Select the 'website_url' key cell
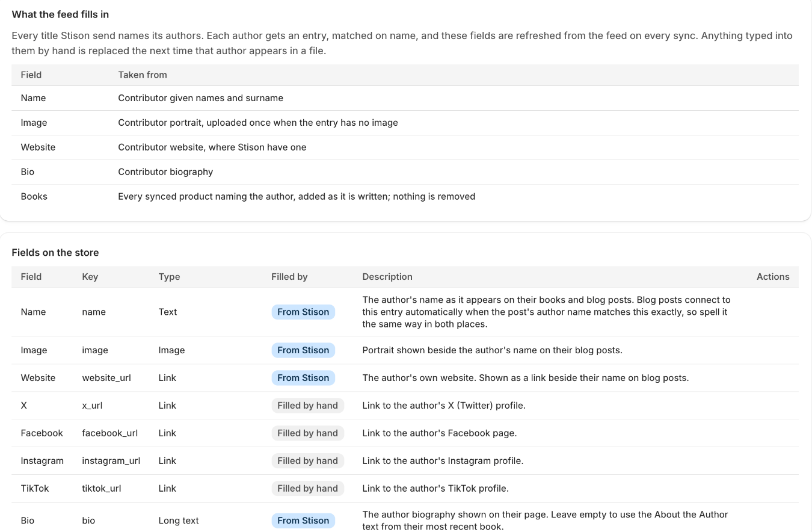The width and height of the screenshot is (812, 532). (x=106, y=378)
